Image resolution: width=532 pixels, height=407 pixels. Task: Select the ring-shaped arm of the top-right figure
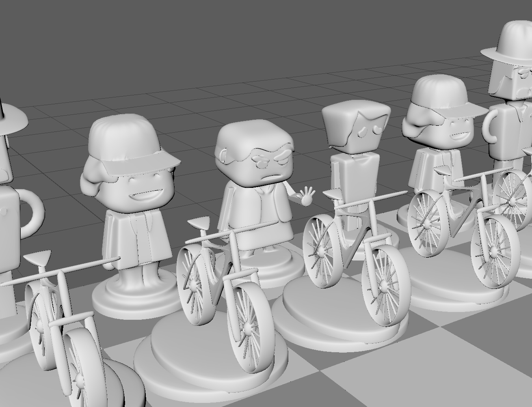tap(492, 126)
